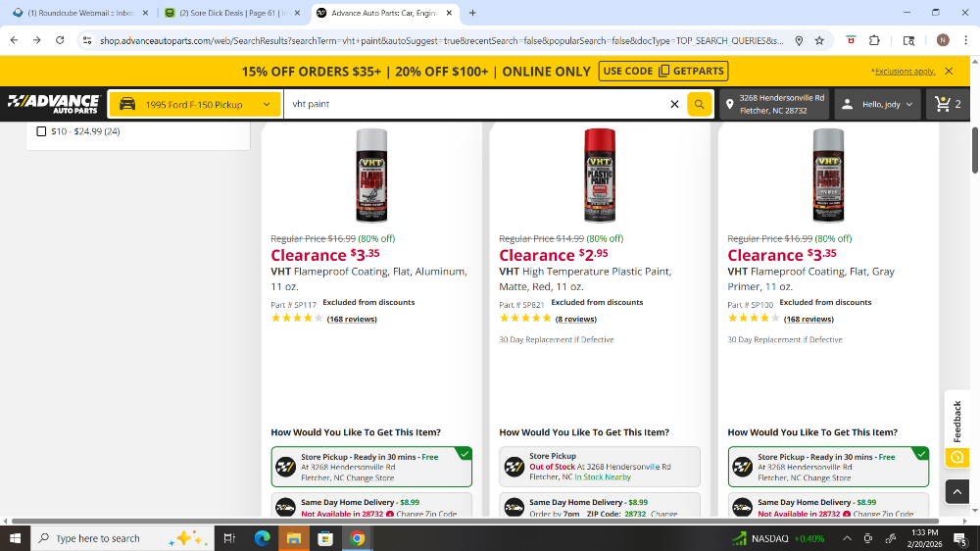Select Store Pickup for Aluminum Flameproof Coating
Image resolution: width=980 pixels, height=551 pixels.
point(371,467)
